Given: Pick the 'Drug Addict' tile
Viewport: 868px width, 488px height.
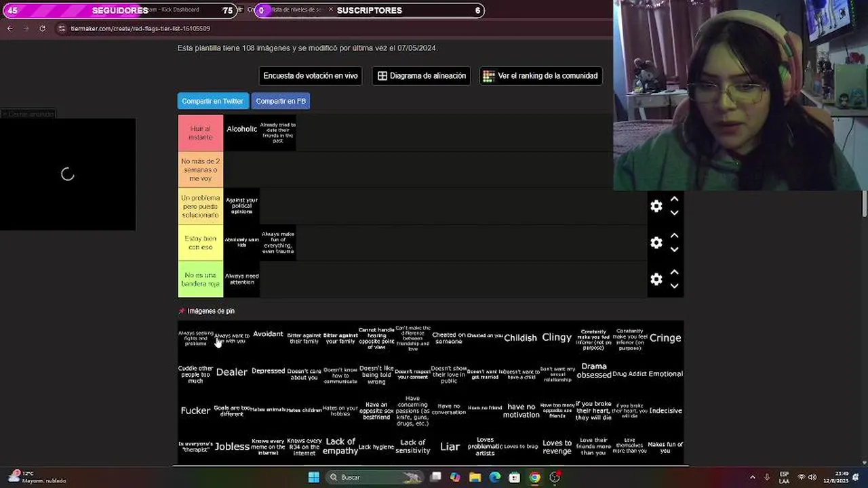Looking at the screenshot, I should pos(629,373).
